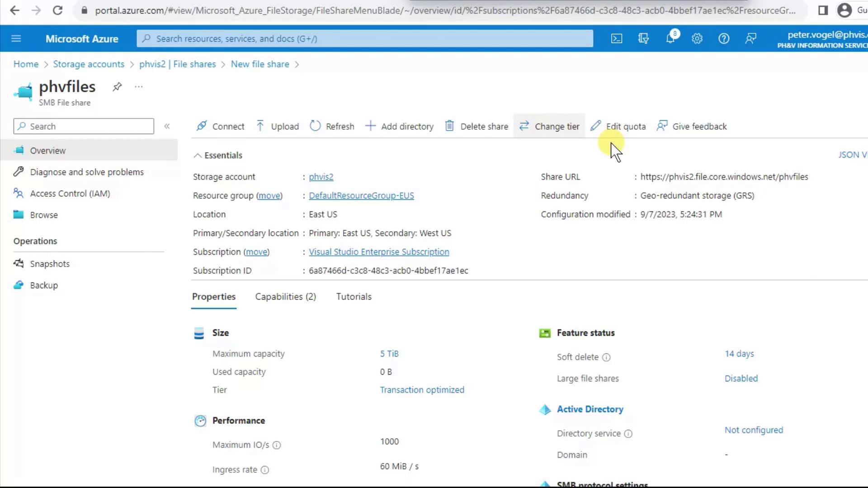
Task: Open the notifications bell
Action: [x=670, y=39]
